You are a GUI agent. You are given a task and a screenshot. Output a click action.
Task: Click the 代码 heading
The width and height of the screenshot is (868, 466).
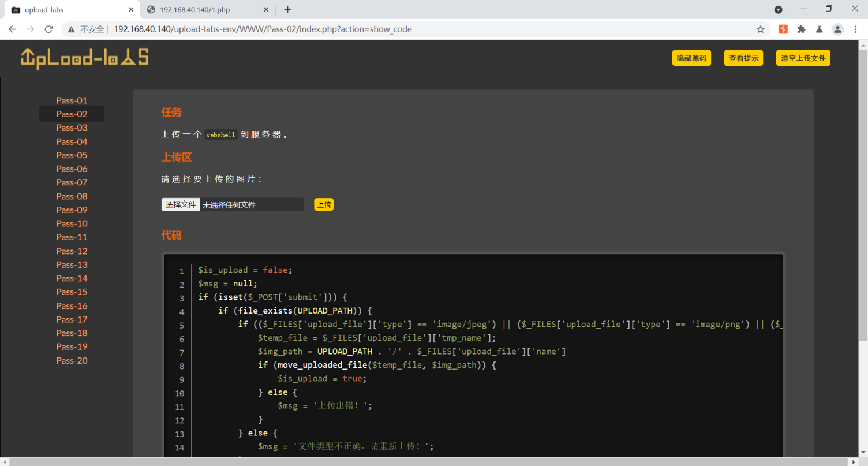pyautogui.click(x=171, y=236)
